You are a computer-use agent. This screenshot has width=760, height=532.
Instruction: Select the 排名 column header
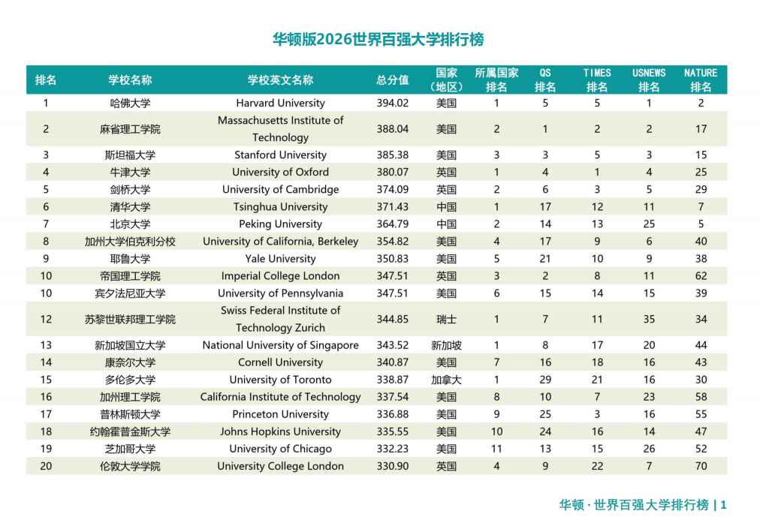[x=46, y=80]
